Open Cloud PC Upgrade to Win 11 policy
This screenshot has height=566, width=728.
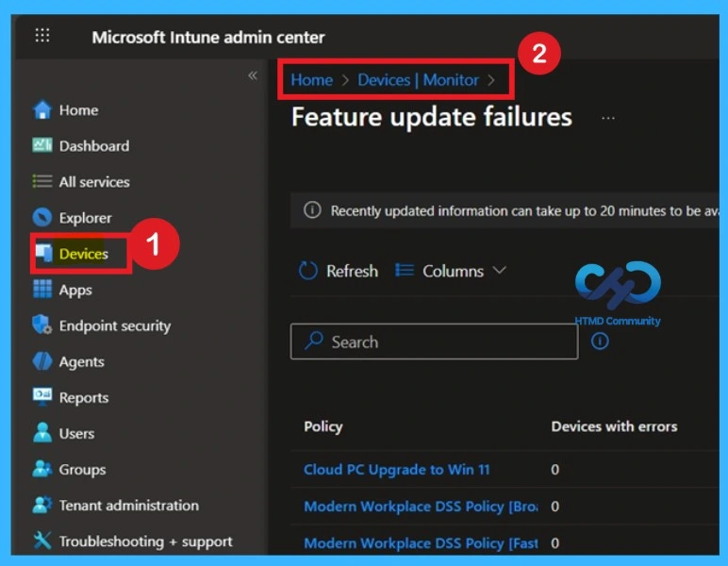point(396,470)
